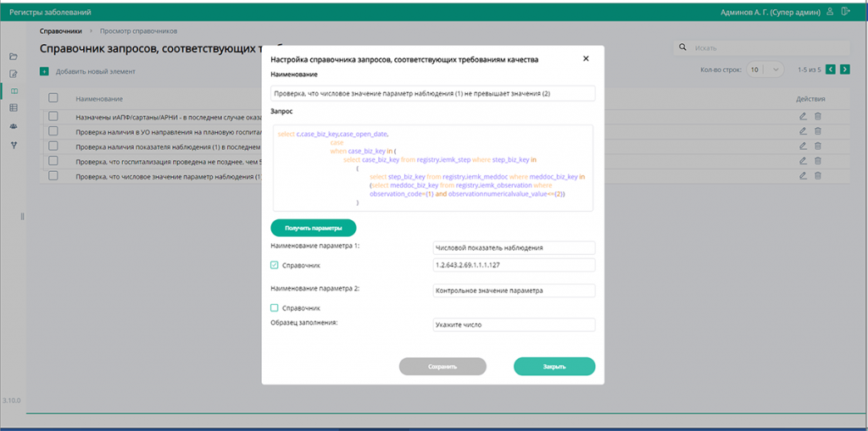Open the rows-per-page dropdown

tap(765, 69)
